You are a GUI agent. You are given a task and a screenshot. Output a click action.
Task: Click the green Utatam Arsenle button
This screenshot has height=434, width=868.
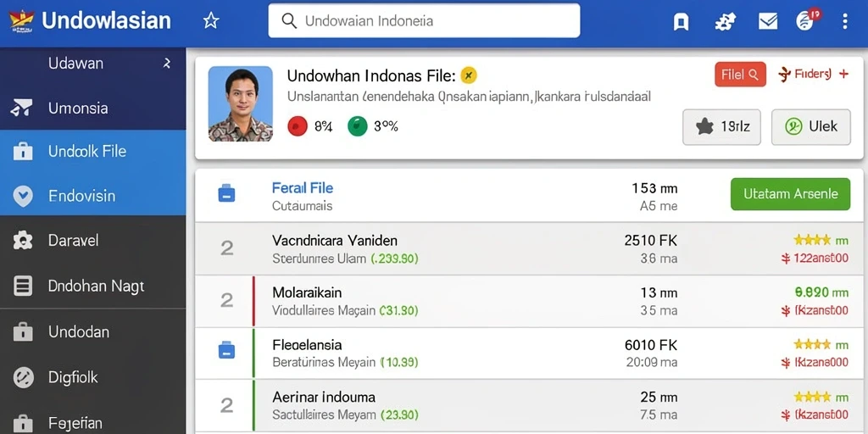point(790,194)
